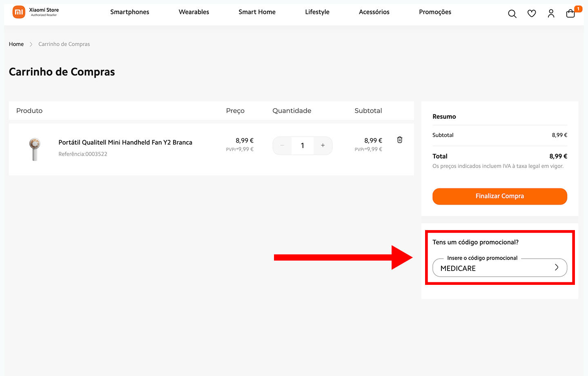Remove fan item with trash icon
Screen dimensions: 588x376
click(400, 140)
